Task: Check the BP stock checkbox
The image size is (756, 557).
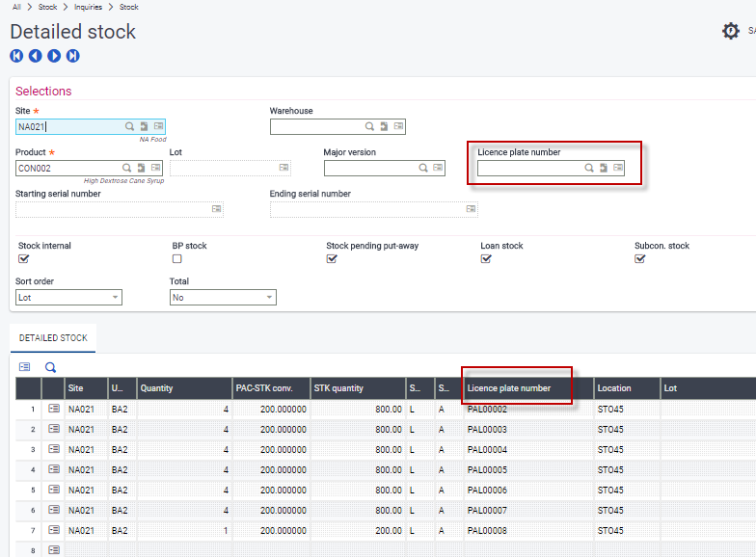Action: click(177, 258)
